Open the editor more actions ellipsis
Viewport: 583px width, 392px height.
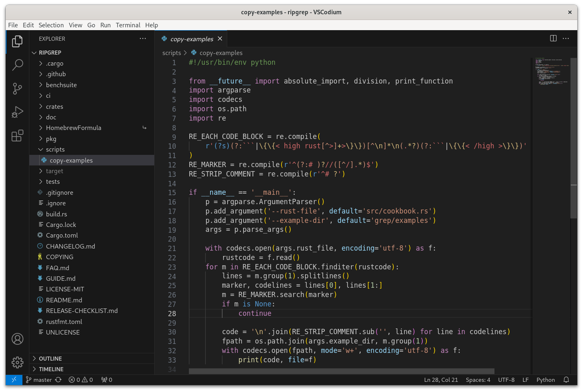[x=565, y=38]
